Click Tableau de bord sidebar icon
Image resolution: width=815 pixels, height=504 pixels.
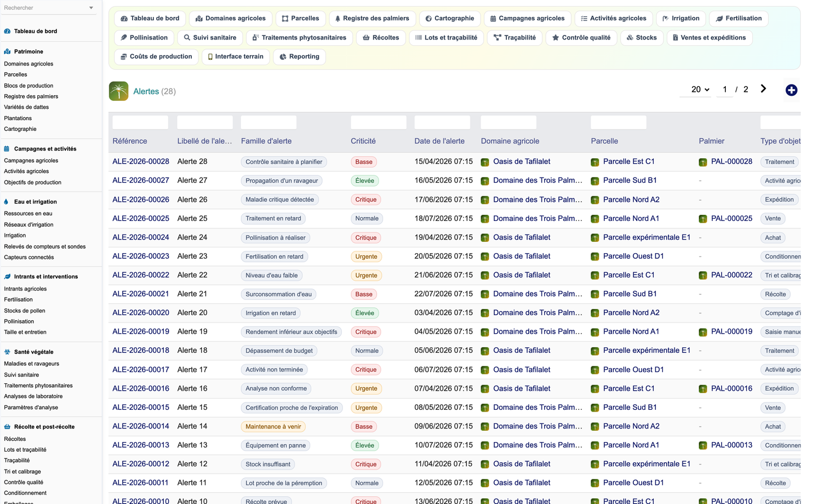(x=7, y=32)
